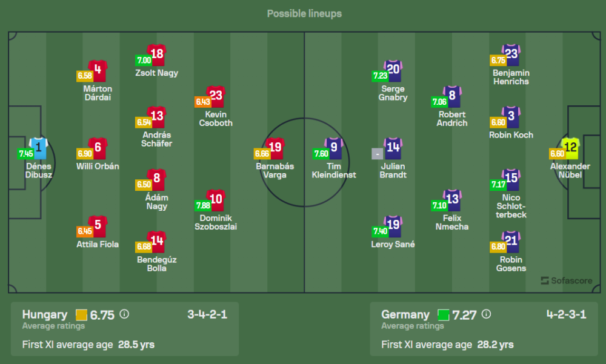The height and width of the screenshot is (364, 606).
Task: Click the Germany team name
Action: coord(405,314)
